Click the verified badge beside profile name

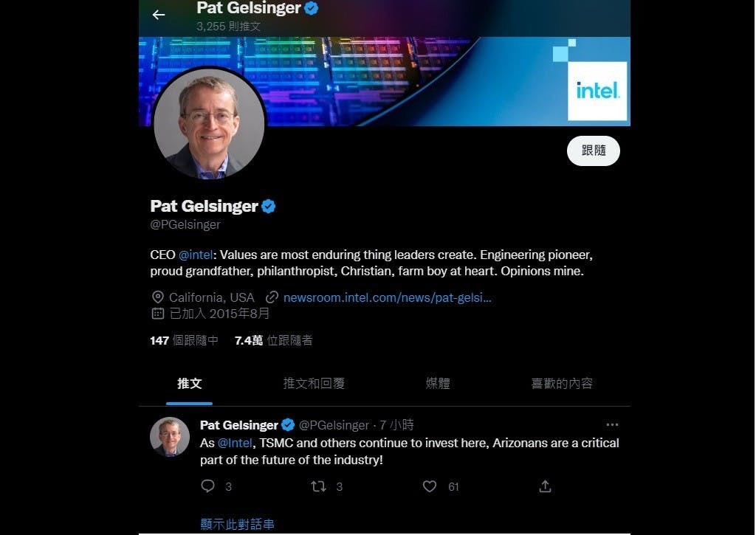269,207
